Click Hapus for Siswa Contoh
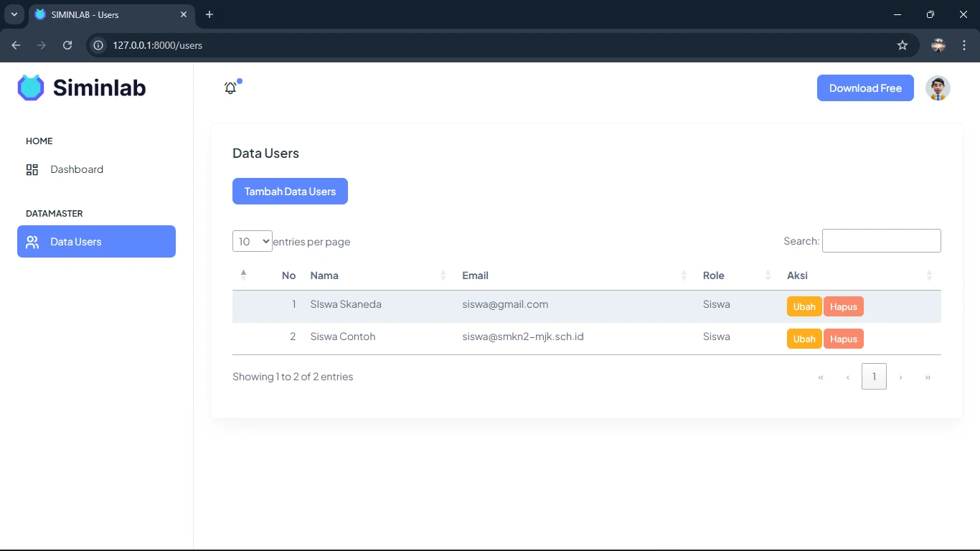The width and height of the screenshot is (980, 551). click(x=843, y=339)
